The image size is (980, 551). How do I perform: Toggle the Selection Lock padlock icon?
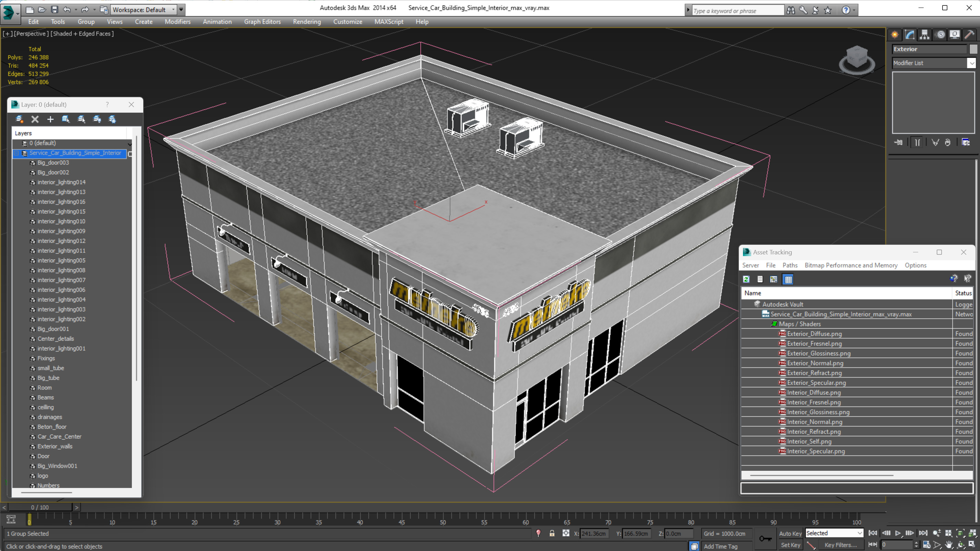tap(552, 533)
